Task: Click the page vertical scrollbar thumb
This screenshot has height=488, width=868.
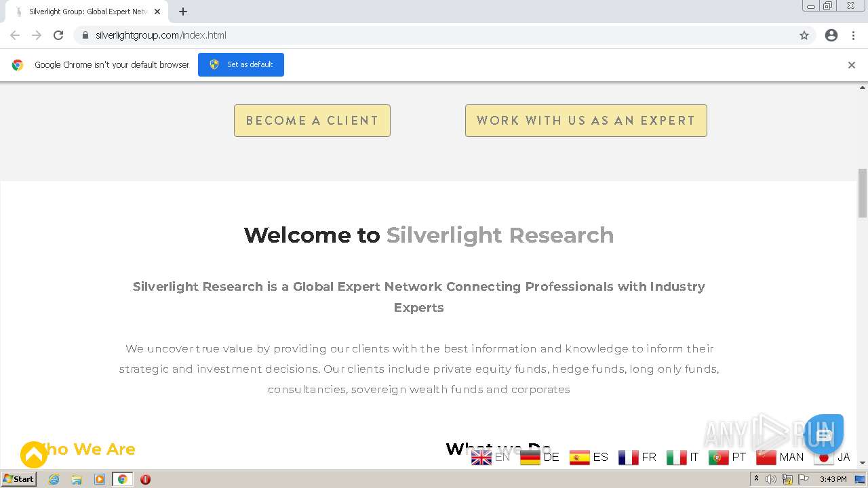Action: tap(863, 192)
